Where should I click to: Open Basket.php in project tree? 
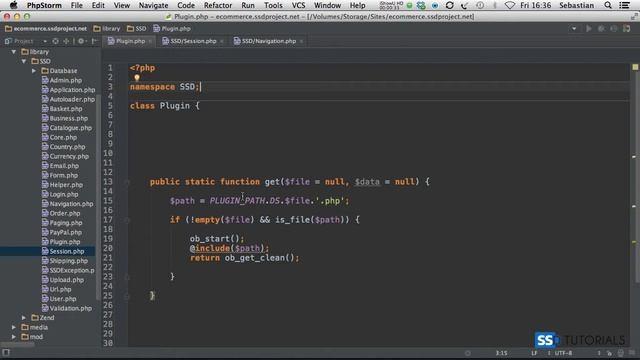tap(62, 109)
